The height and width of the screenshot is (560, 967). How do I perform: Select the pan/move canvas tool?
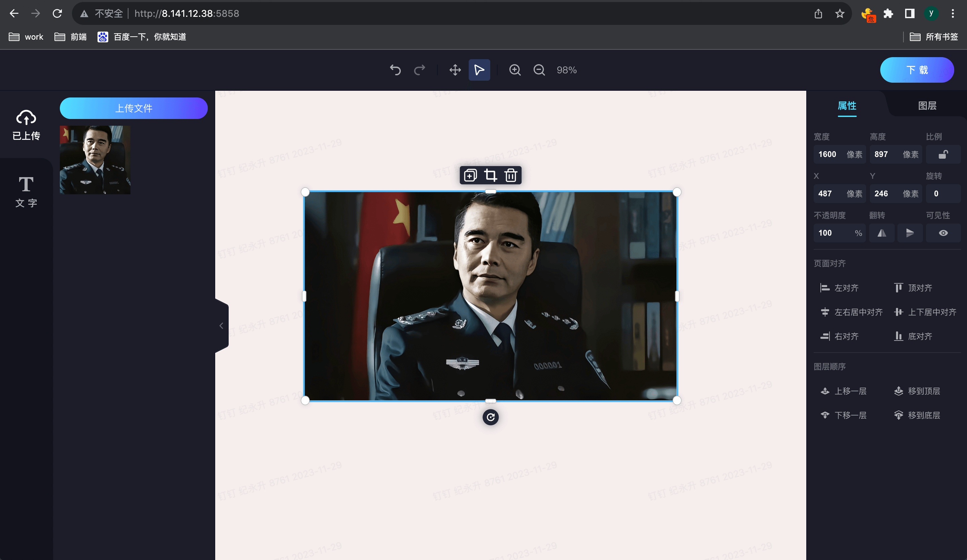[x=455, y=70]
